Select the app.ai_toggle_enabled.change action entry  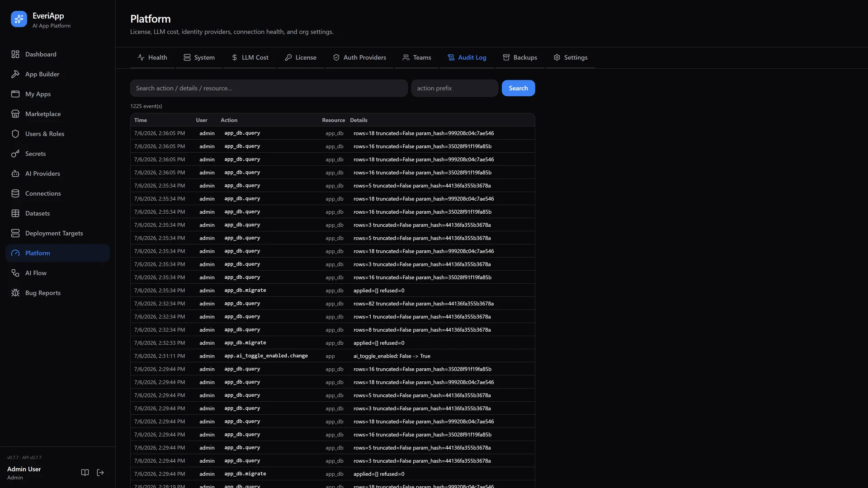266,356
